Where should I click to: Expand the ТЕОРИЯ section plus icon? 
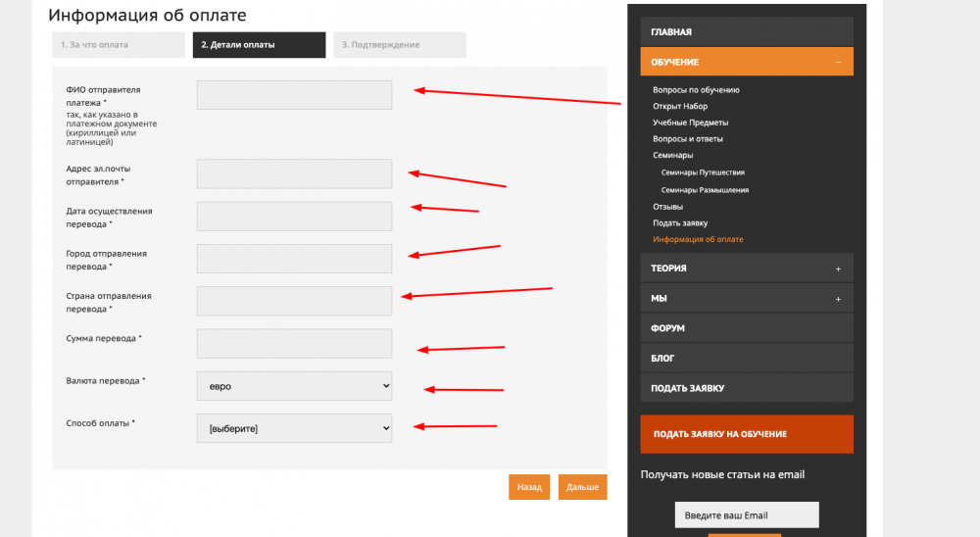click(838, 268)
